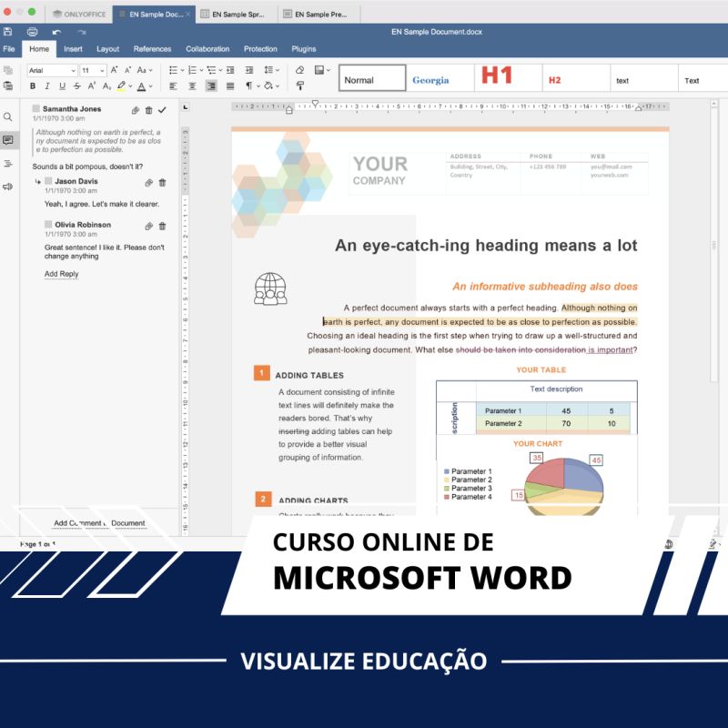Click the Print icon
The width and height of the screenshot is (728, 728).
pyautogui.click(x=32, y=32)
